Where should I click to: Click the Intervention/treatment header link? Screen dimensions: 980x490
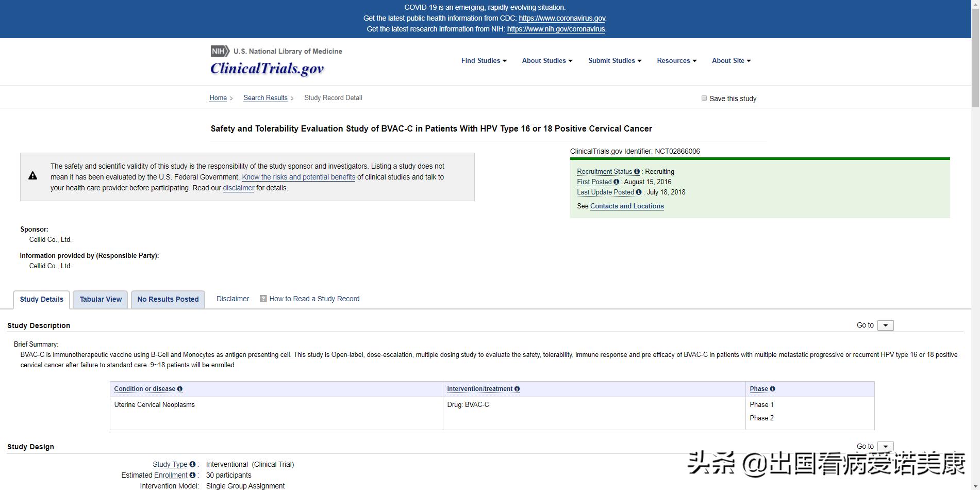(x=479, y=389)
